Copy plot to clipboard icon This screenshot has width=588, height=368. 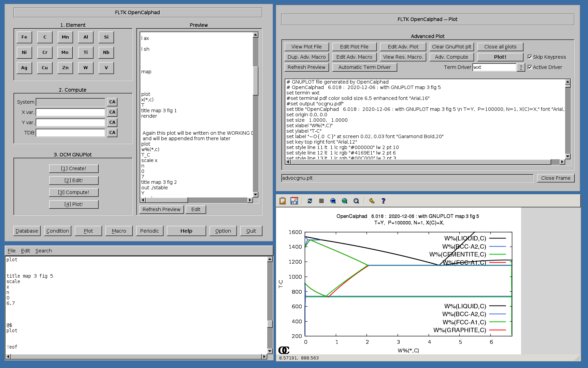click(283, 201)
